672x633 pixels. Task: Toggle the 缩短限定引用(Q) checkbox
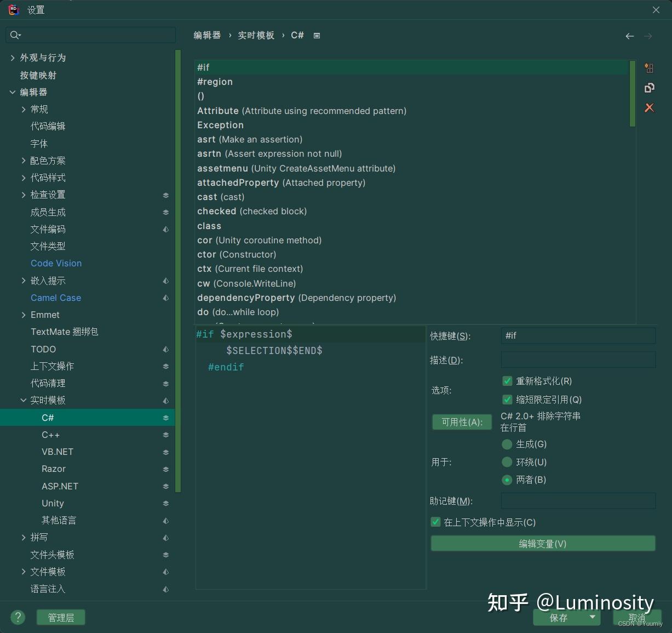tap(507, 400)
